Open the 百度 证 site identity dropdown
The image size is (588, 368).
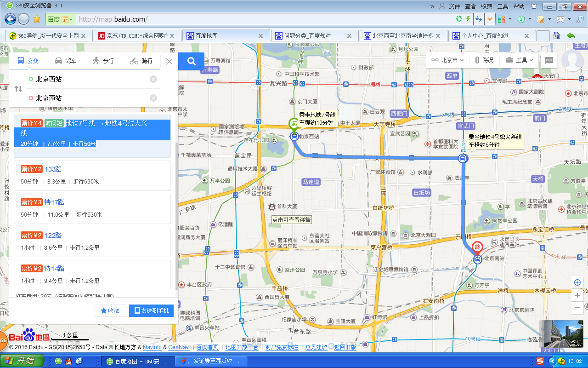60,19
